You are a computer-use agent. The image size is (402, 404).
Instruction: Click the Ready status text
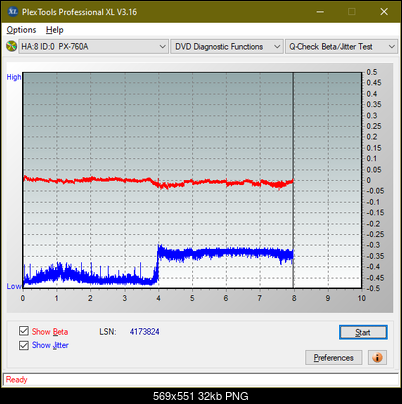tap(17, 380)
